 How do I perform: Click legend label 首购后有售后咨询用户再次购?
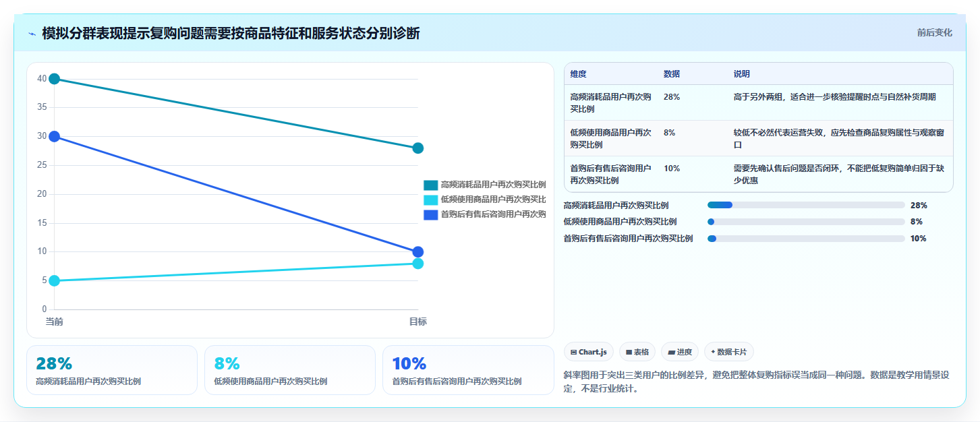(x=493, y=214)
